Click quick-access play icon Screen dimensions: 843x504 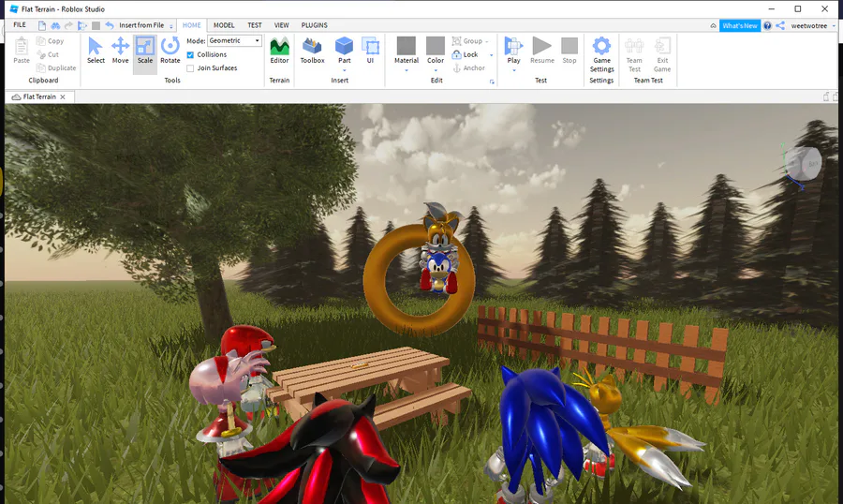(x=82, y=25)
